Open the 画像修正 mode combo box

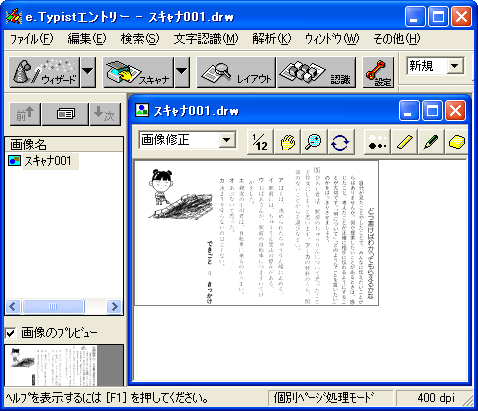187,140
